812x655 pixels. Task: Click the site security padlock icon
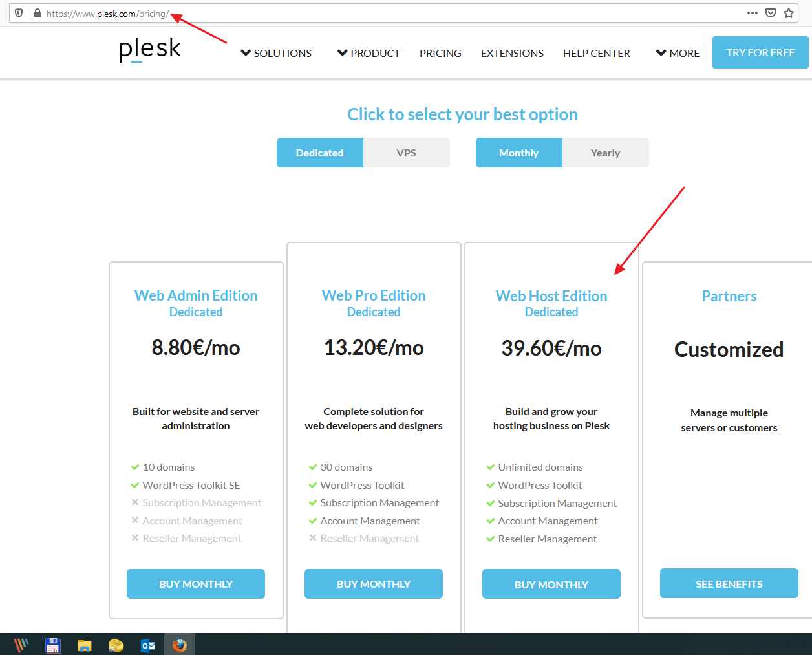(37, 13)
